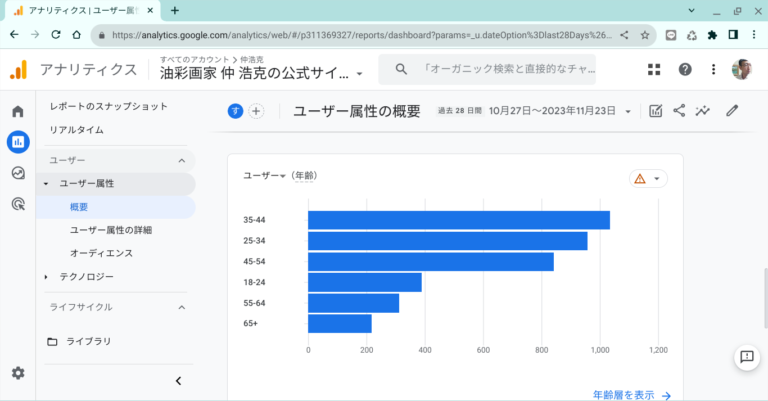This screenshot has height=401, width=768.
Task: Select the Reports bar chart icon
Action: (18, 142)
